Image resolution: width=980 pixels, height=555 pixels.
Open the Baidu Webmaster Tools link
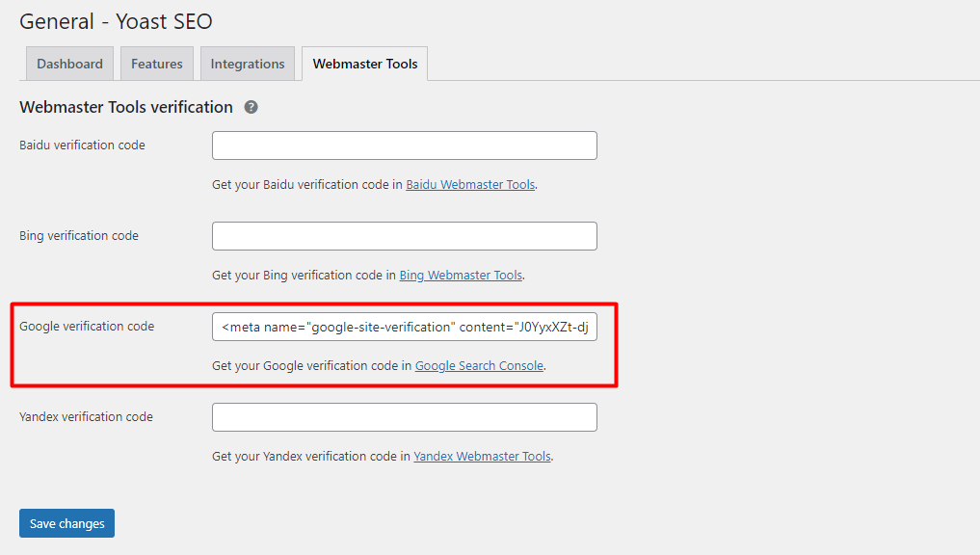(469, 184)
